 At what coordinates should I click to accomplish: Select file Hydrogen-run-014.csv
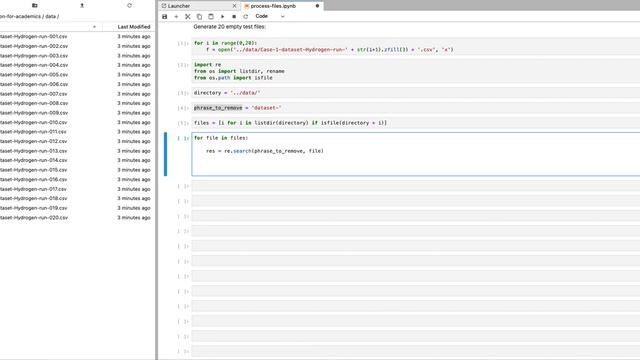pyautogui.click(x=33, y=160)
